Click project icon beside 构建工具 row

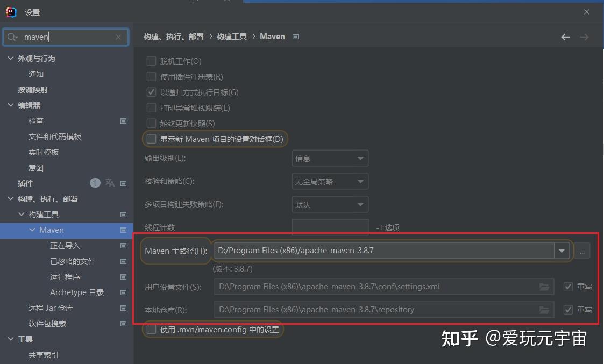pos(123,215)
